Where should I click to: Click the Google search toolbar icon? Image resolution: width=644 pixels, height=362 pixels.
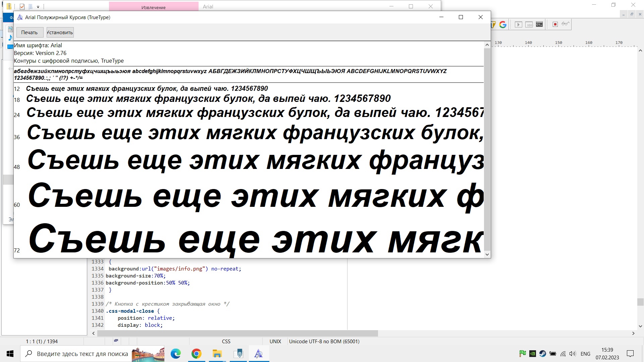502,24
